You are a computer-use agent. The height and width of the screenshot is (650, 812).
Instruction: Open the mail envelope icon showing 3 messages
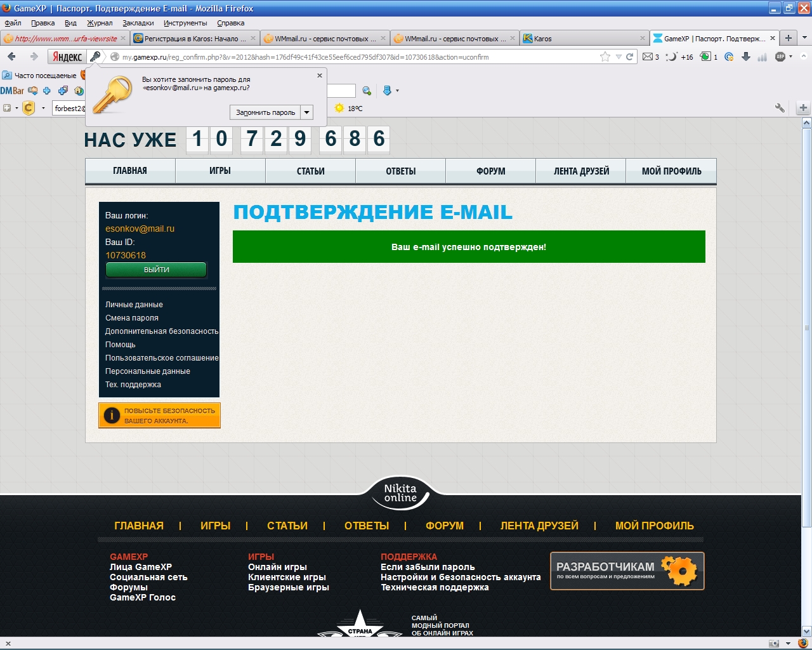point(647,56)
